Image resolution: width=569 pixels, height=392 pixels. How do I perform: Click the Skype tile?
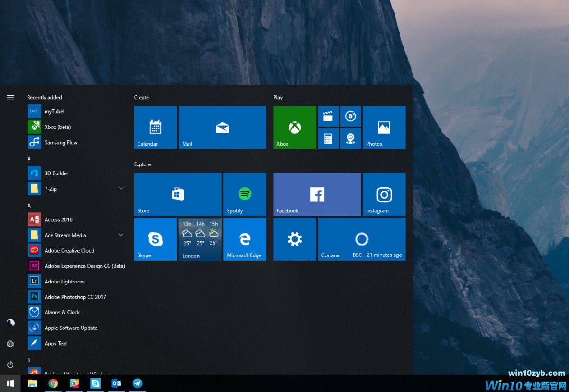point(155,239)
